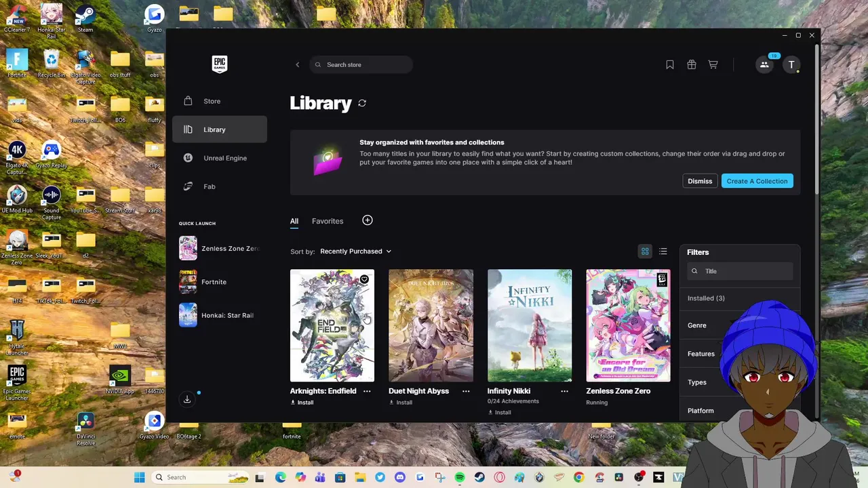Viewport: 868px width, 488px height.
Task: Click the Title filter search field
Action: click(x=740, y=271)
